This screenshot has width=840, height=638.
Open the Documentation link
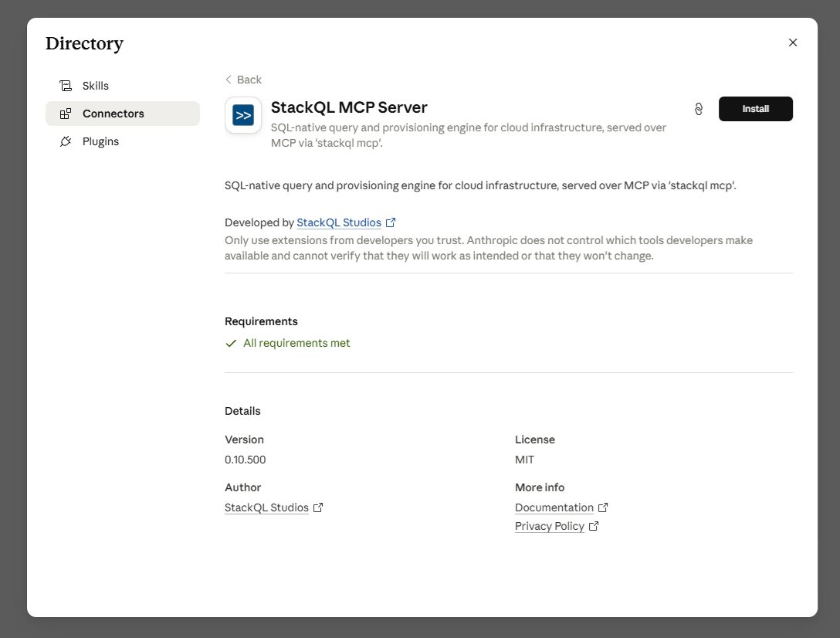tap(554, 507)
